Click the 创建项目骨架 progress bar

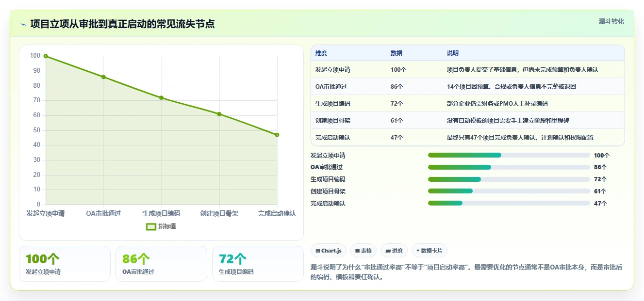(509, 191)
